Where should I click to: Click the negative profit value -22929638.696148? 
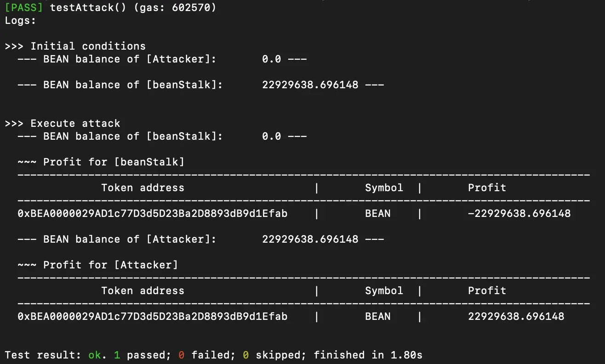point(519,214)
